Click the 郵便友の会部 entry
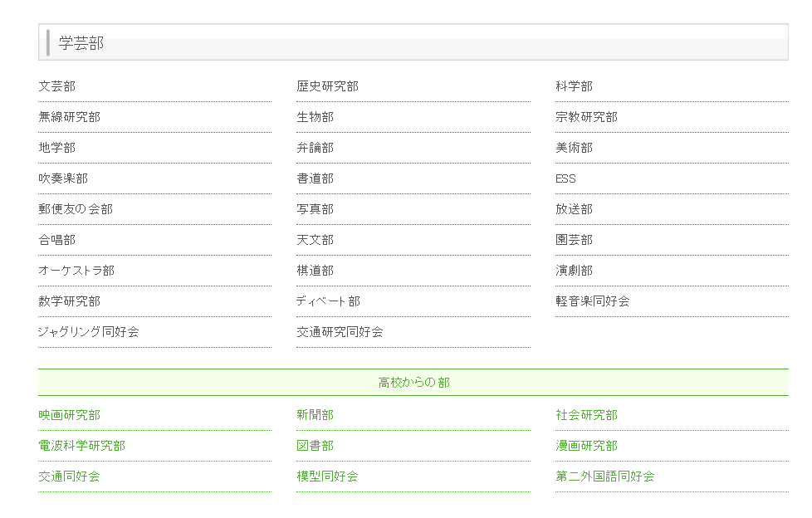The width and height of the screenshot is (812, 518). coord(76,209)
